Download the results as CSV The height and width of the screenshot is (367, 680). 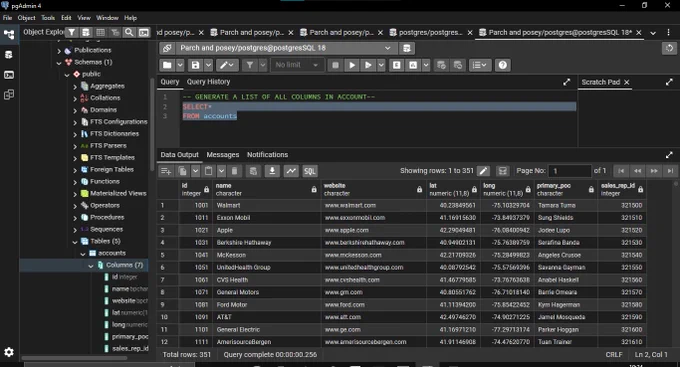pyautogui.click(x=272, y=171)
